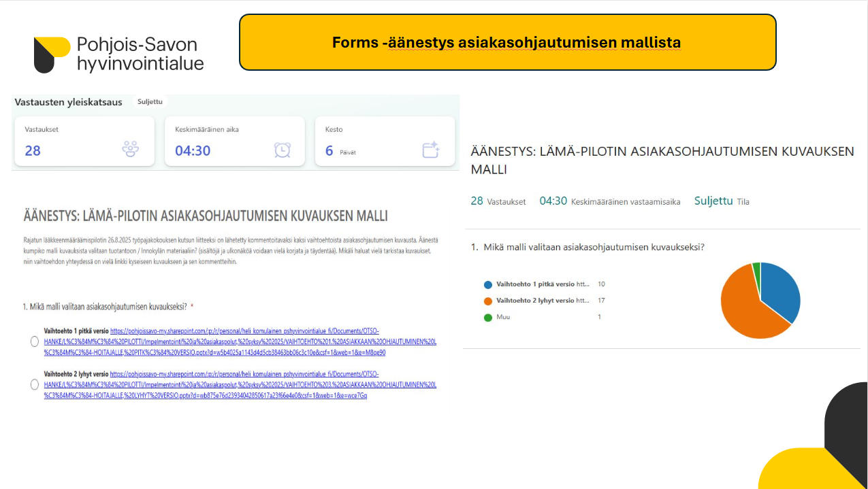Select the Vaihtoehto 1 pitkä versio radio button
This screenshot has width=868, height=489.
(35, 341)
